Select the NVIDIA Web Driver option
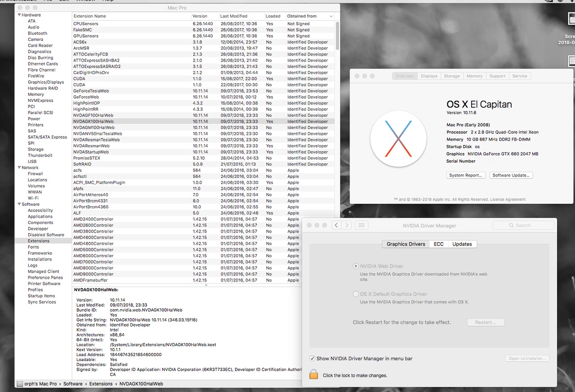The width and height of the screenshot is (575, 392). tap(356, 266)
